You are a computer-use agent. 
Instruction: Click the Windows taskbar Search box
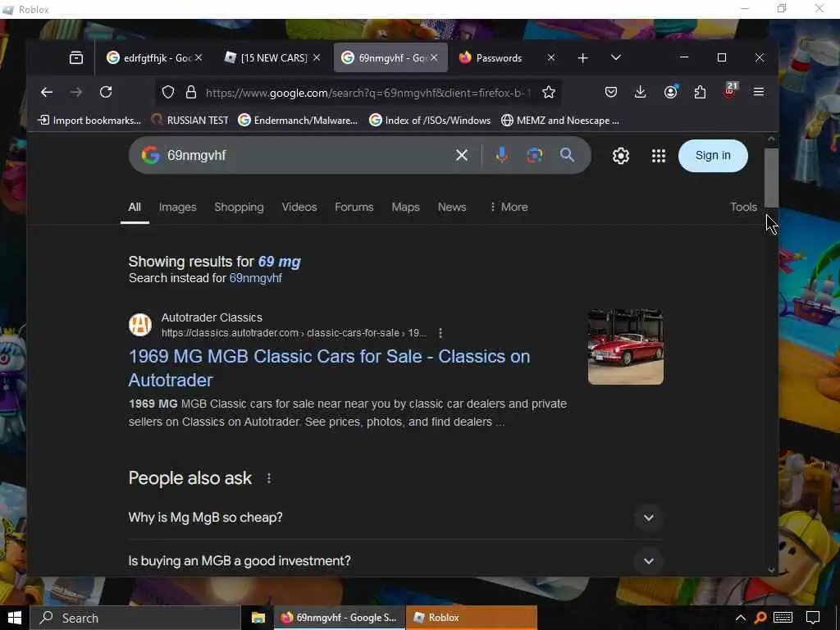point(135,618)
